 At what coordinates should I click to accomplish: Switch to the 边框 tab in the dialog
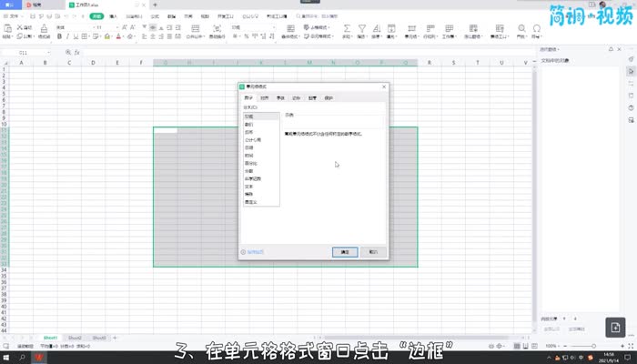(x=296, y=96)
